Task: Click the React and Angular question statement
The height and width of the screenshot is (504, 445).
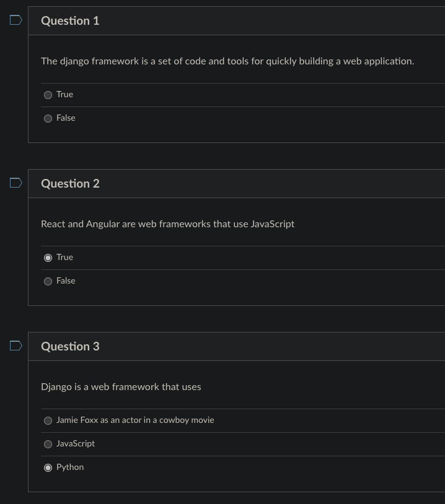Action: [x=167, y=224]
